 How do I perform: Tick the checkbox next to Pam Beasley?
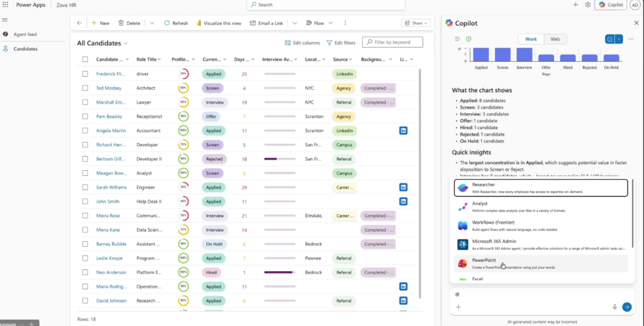click(85, 116)
